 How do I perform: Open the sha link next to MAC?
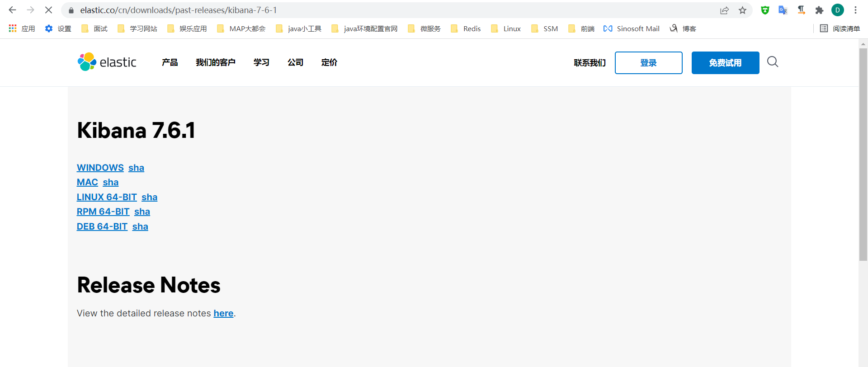[x=111, y=182]
